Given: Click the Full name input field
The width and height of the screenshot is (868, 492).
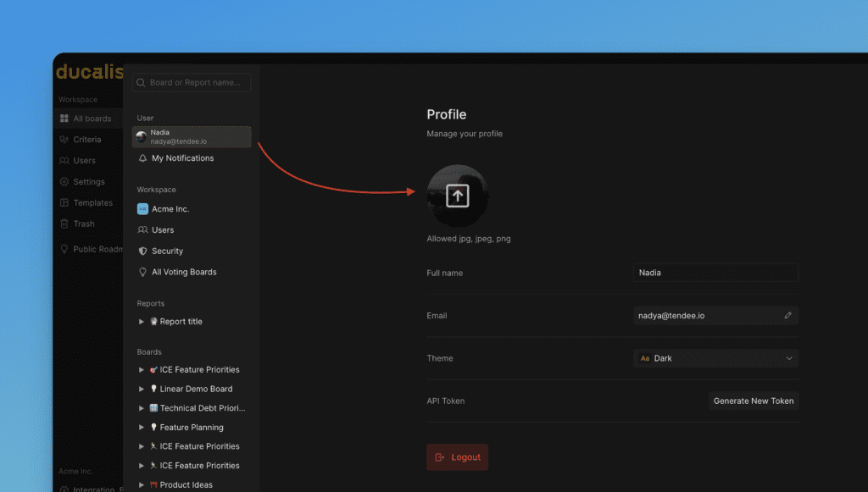Looking at the screenshot, I should point(715,273).
